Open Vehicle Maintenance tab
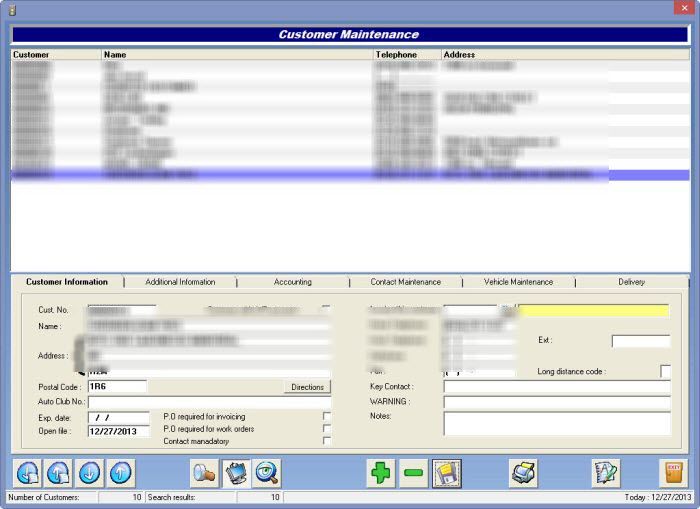 pos(518,282)
